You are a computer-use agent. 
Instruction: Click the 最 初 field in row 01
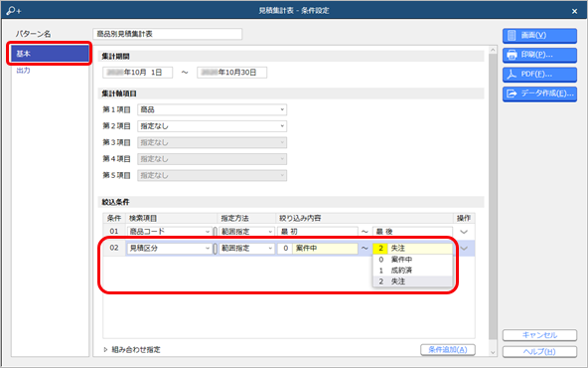point(317,232)
